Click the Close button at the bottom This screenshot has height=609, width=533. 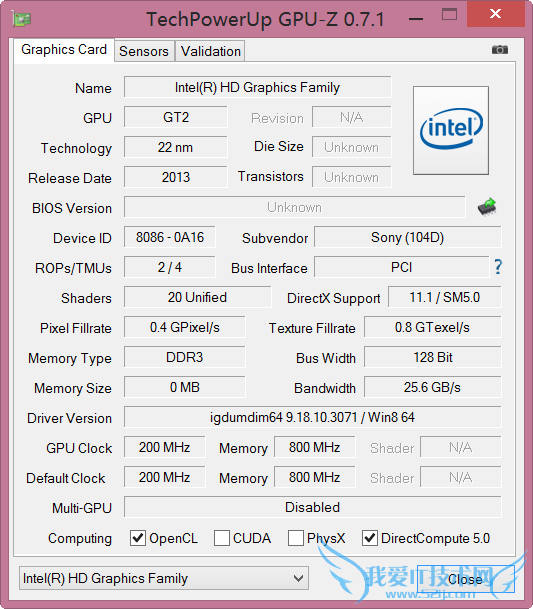tap(465, 579)
